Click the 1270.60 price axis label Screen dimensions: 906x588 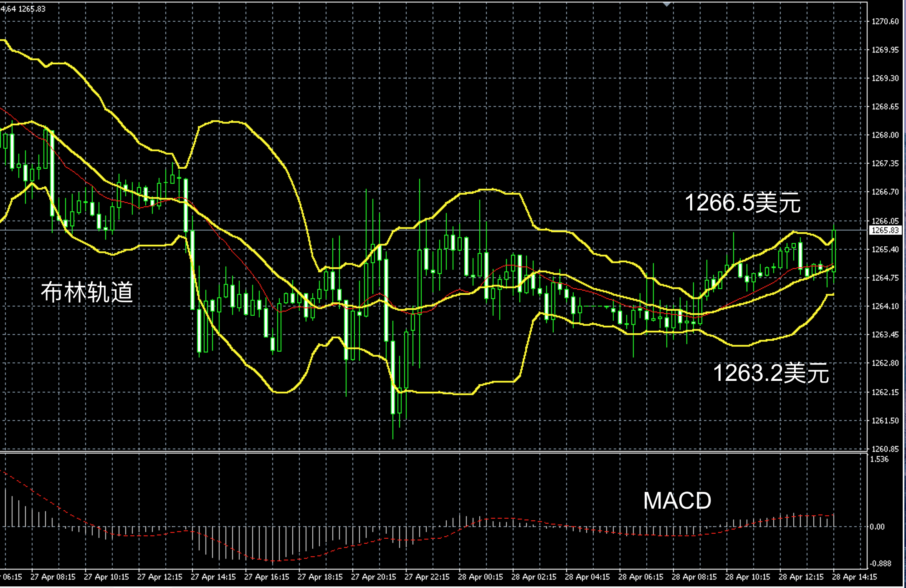click(885, 22)
